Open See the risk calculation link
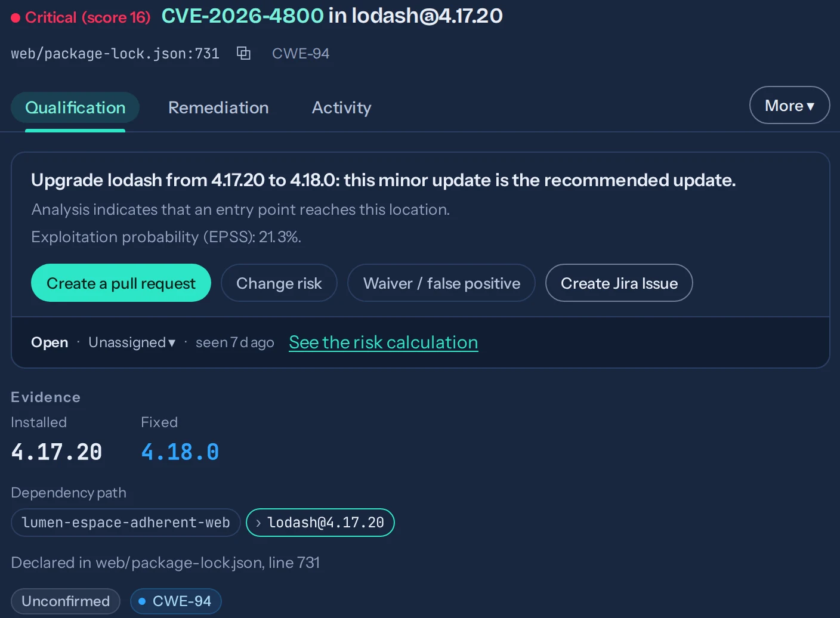The width and height of the screenshot is (840, 618). click(384, 342)
